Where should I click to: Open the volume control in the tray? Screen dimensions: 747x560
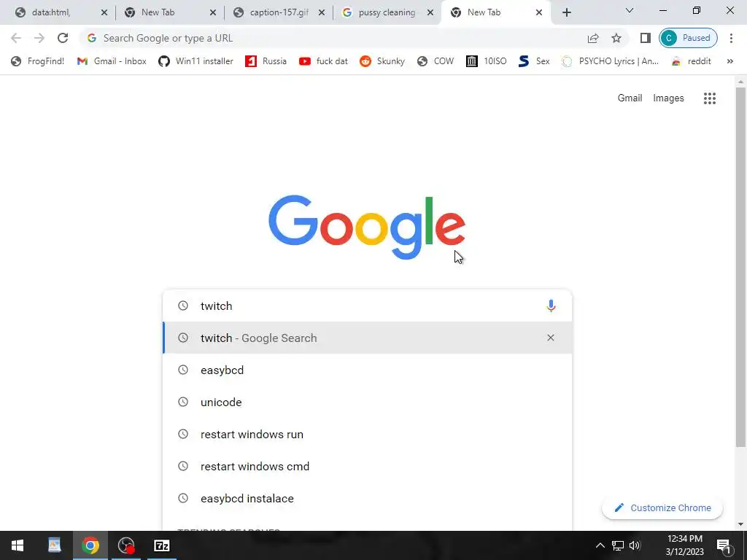[635, 545]
